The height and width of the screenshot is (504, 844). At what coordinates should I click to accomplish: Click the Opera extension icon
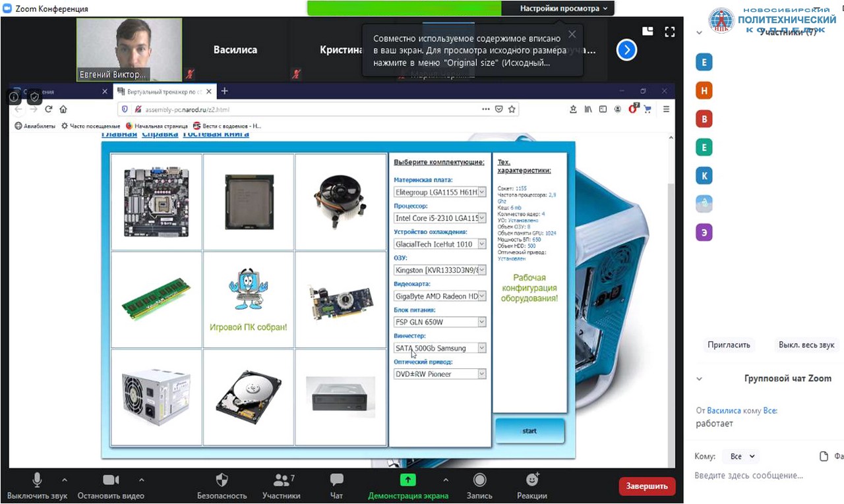click(x=634, y=109)
